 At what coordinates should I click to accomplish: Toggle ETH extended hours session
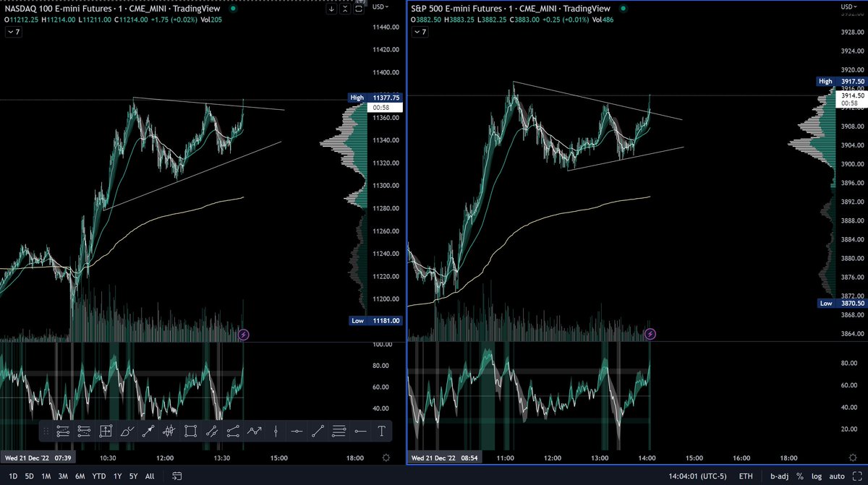745,476
